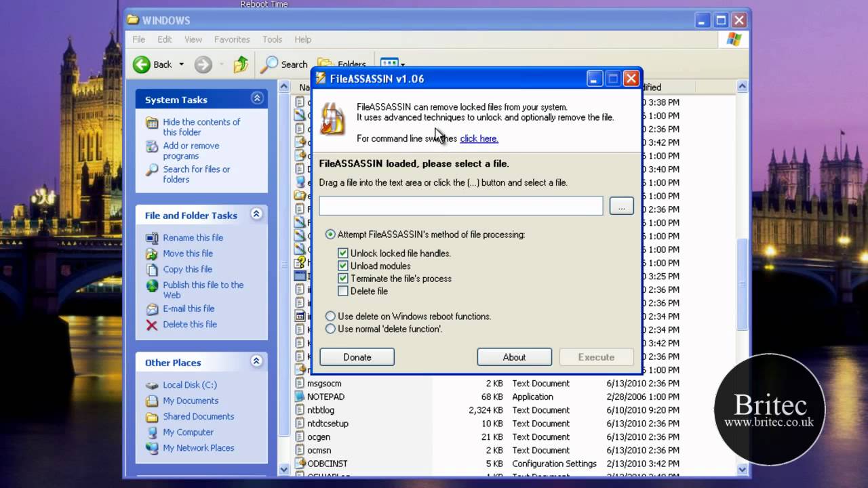Go up one folder level using Up icon
The height and width of the screenshot is (488, 868).
[241, 64]
